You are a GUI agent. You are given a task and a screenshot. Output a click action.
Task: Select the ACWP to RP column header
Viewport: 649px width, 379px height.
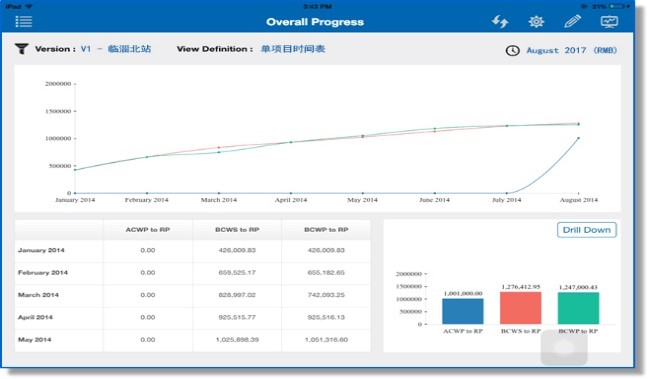148,230
